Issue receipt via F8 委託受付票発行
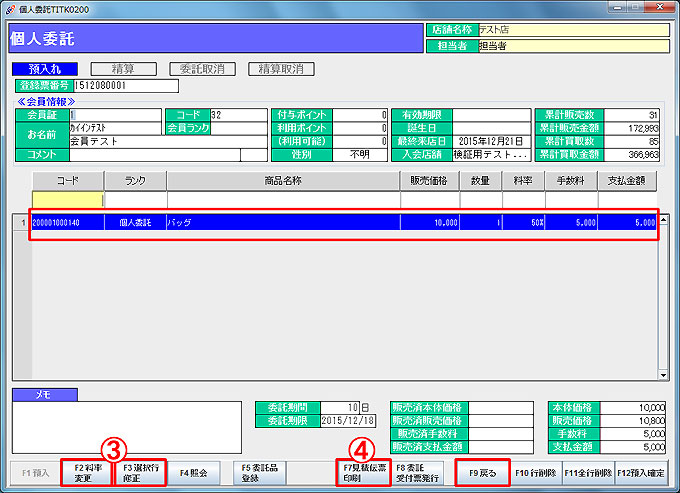Image resolution: width=680 pixels, height=493 pixels. (417, 472)
